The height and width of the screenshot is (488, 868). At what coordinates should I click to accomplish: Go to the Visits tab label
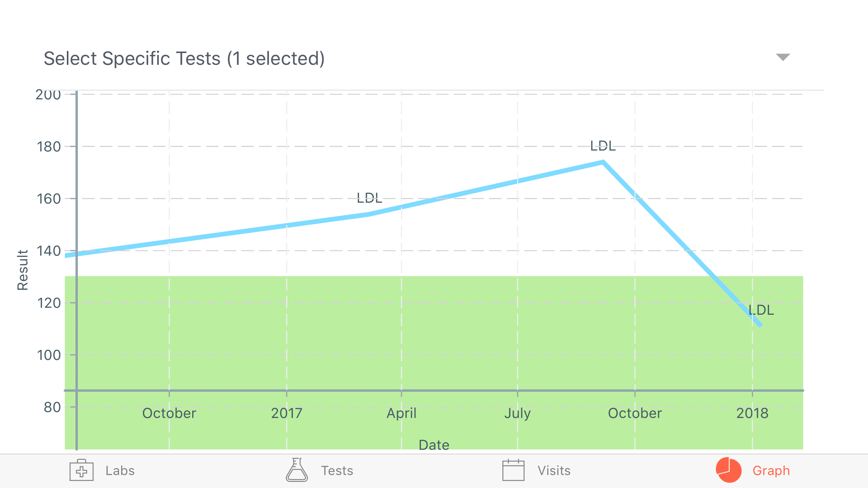tap(554, 471)
